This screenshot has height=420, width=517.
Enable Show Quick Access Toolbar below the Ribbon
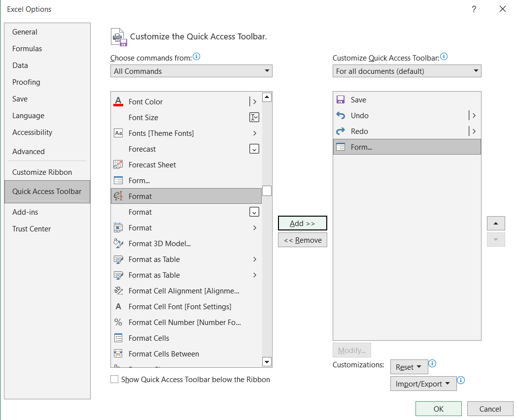coord(114,379)
